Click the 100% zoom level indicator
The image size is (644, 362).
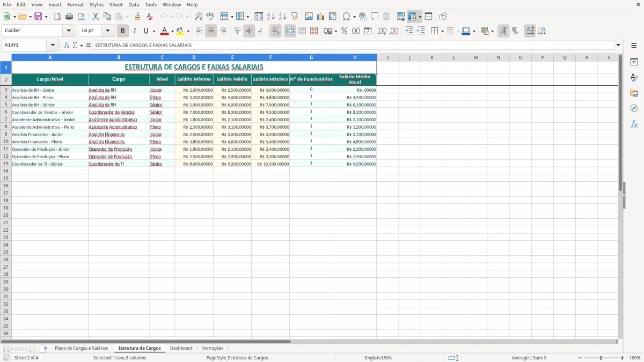pyautogui.click(x=635, y=358)
